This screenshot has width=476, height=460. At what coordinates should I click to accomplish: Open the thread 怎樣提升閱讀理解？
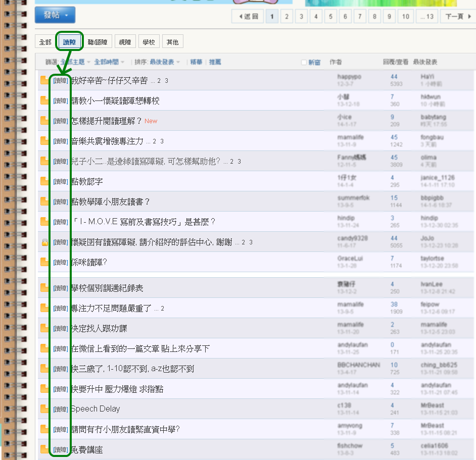pyautogui.click(x=107, y=121)
